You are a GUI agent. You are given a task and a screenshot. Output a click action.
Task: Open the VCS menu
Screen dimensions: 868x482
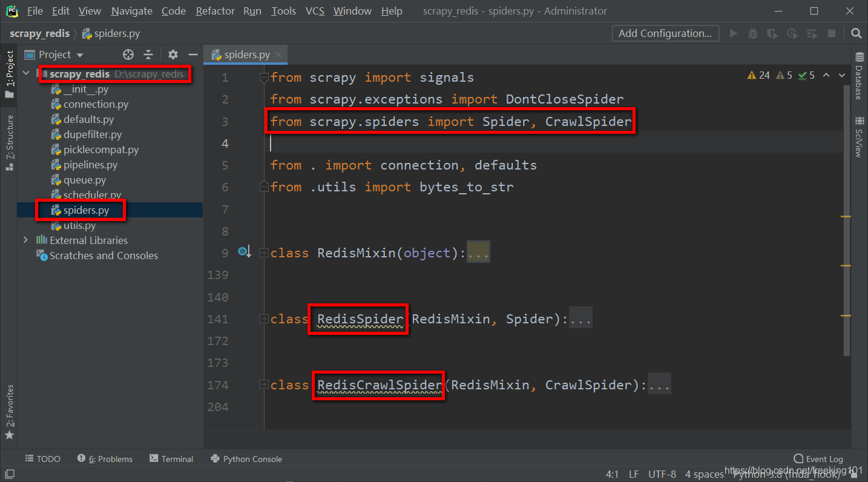[x=315, y=11]
